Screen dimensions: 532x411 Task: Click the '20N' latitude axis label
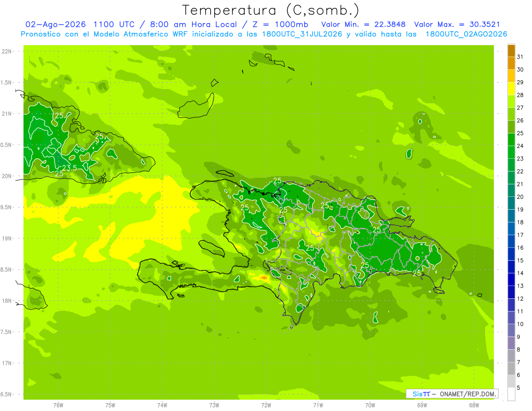6,176
